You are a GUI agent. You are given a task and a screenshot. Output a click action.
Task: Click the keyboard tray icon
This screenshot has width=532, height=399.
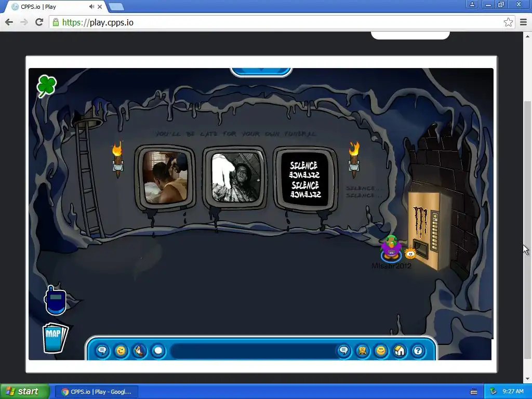[x=474, y=392]
